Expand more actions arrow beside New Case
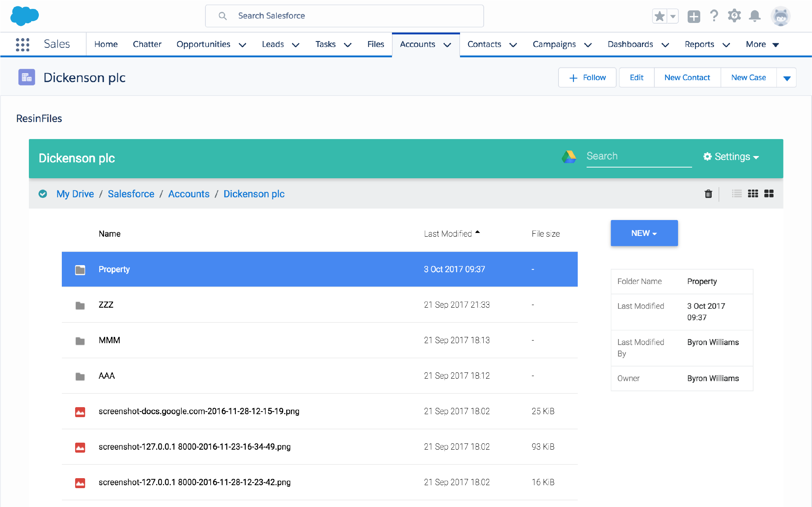812x507 pixels. click(x=787, y=78)
